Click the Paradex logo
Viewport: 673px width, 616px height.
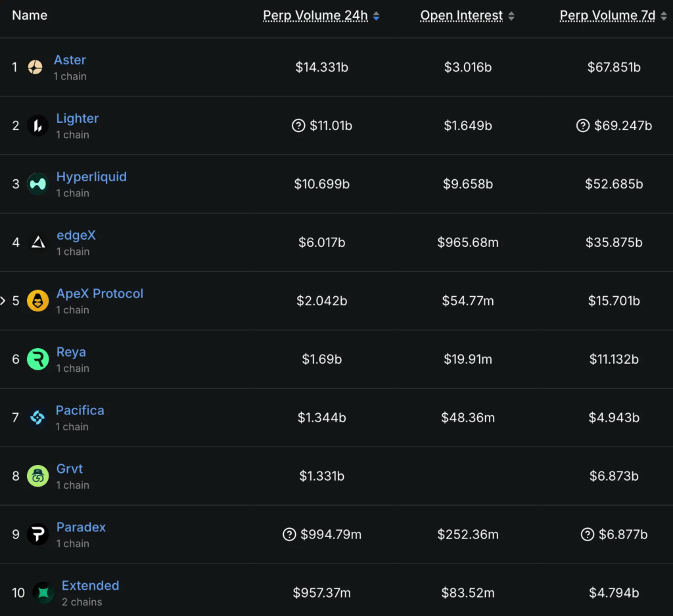point(38,535)
